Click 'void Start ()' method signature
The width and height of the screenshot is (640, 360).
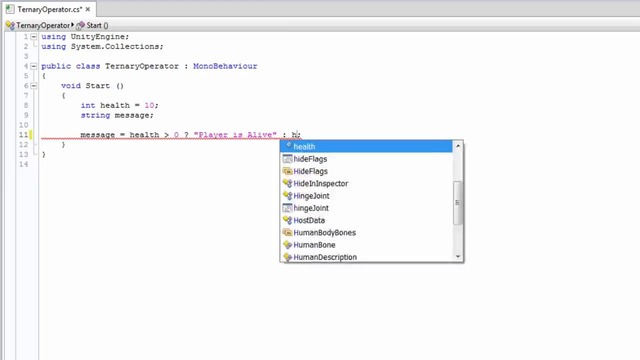[x=92, y=86]
